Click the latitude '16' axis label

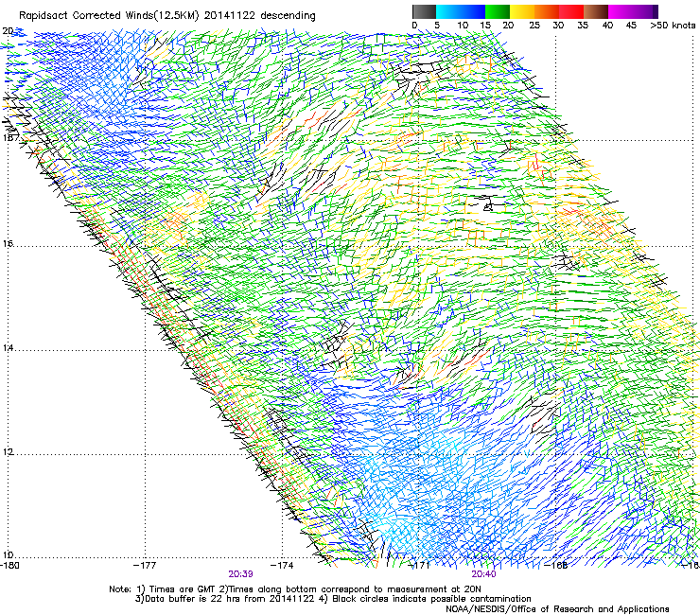(8, 244)
